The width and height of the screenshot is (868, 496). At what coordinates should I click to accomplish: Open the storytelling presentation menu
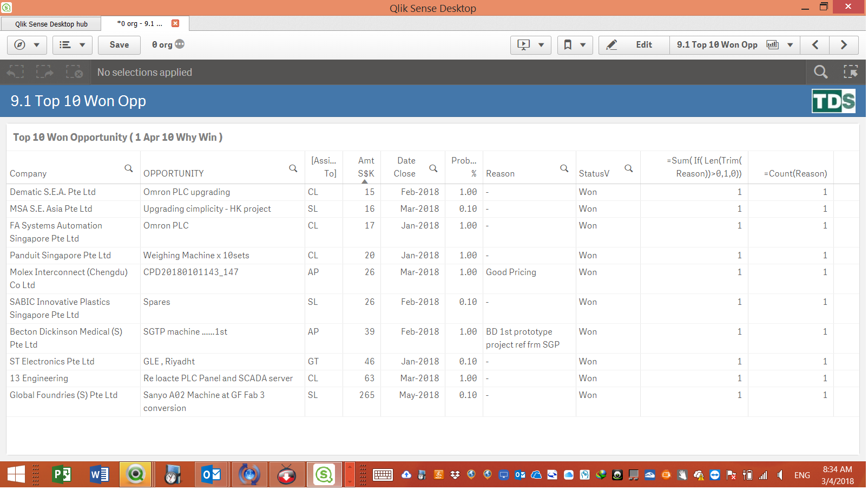pos(531,45)
